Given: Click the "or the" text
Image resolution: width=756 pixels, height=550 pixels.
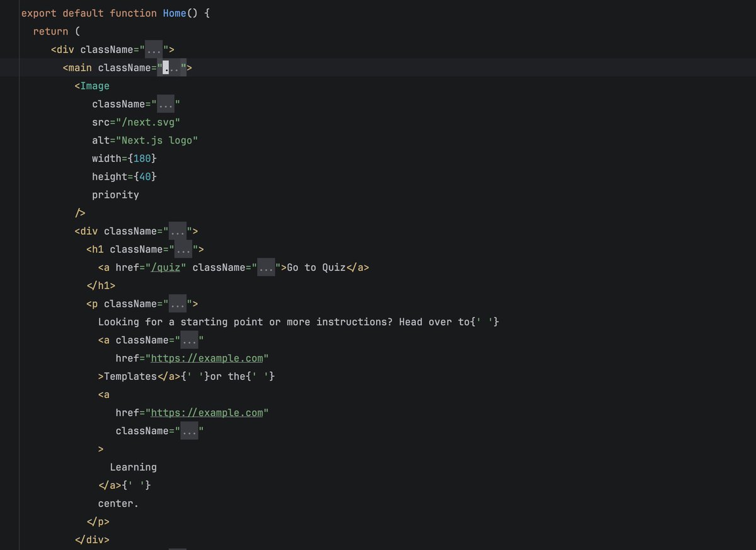Looking at the screenshot, I should (x=228, y=376).
